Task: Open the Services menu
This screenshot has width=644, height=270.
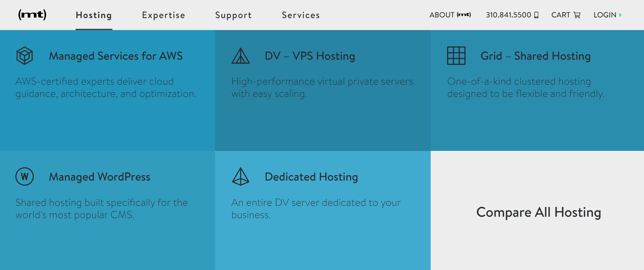Action: pos(301,15)
